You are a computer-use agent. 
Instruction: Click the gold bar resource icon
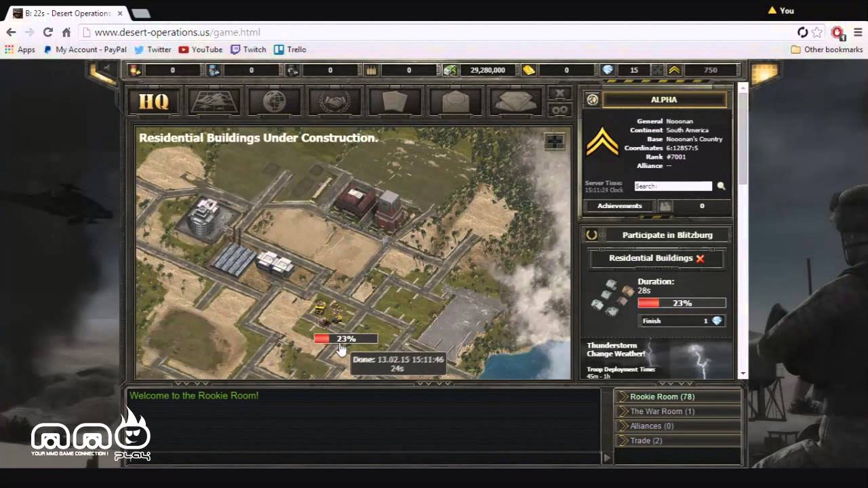[x=529, y=70]
